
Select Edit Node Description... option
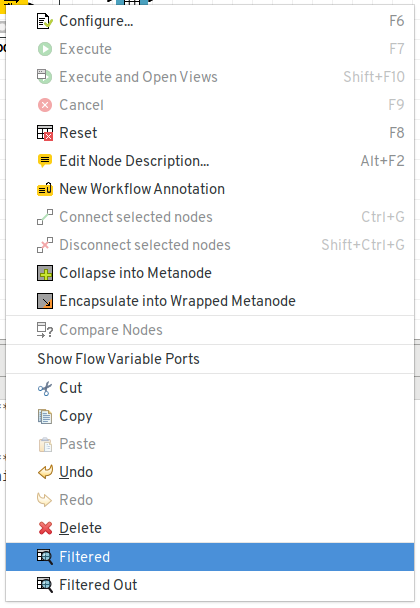[x=210, y=161]
